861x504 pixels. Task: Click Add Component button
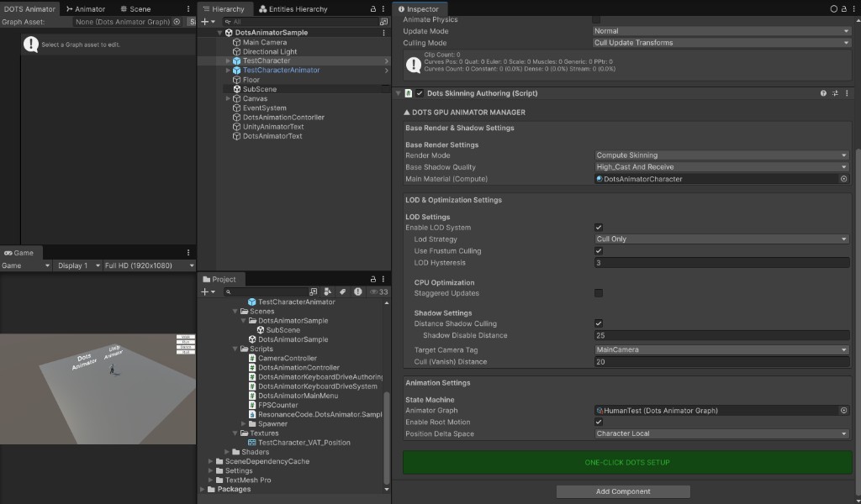pos(623,491)
